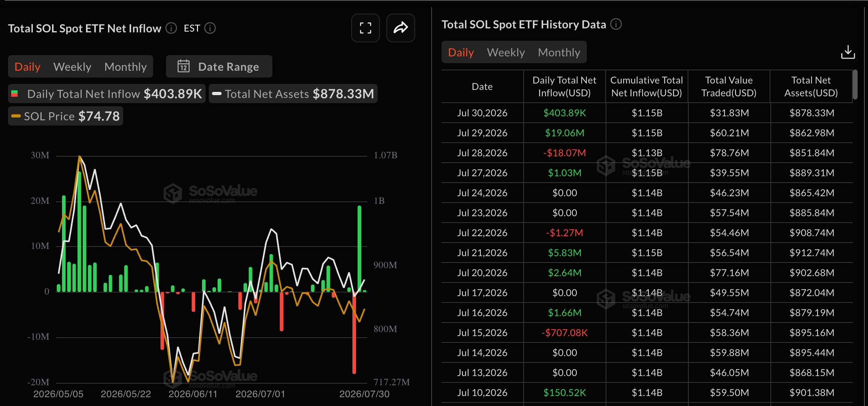Click the $889.31M net assets cell

(x=812, y=173)
